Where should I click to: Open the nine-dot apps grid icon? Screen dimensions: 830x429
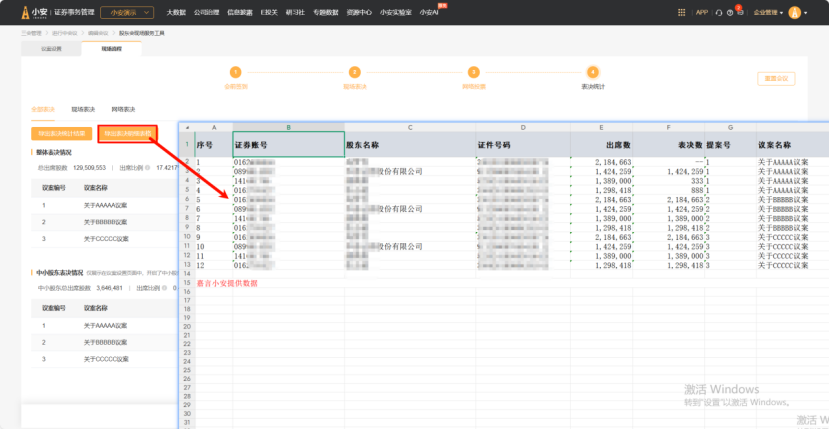click(x=681, y=12)
